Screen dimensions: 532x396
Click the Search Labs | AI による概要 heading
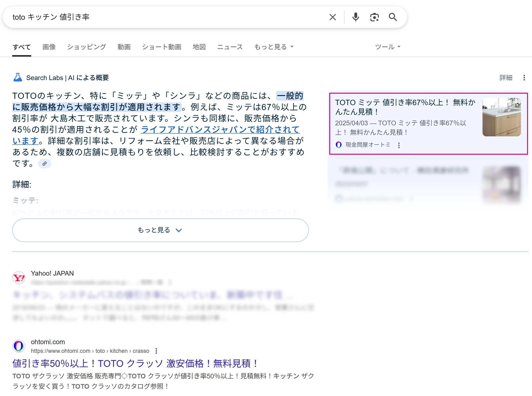click(x=67, y=78)
